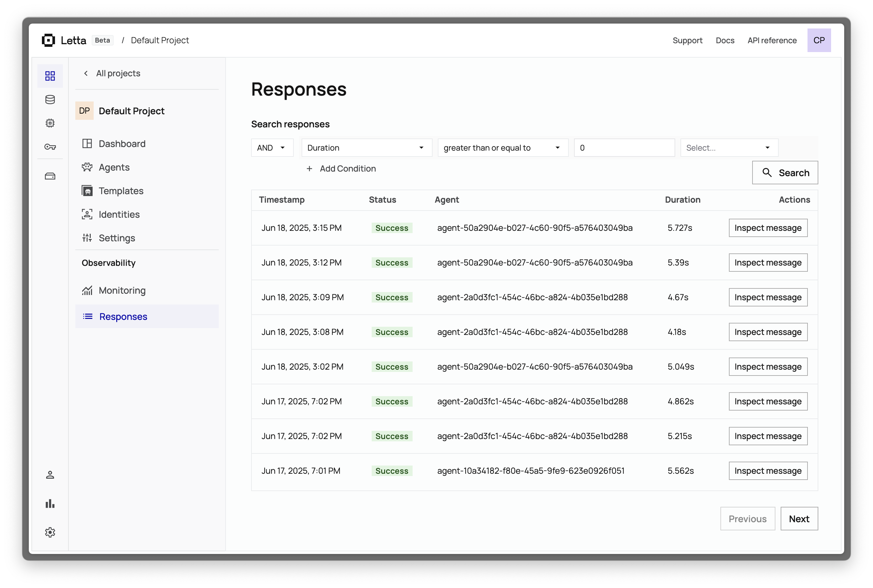Expand the 'greater than or equal to' dropdown
This screenshot has height=588, width=873.
tap(503, 148)
